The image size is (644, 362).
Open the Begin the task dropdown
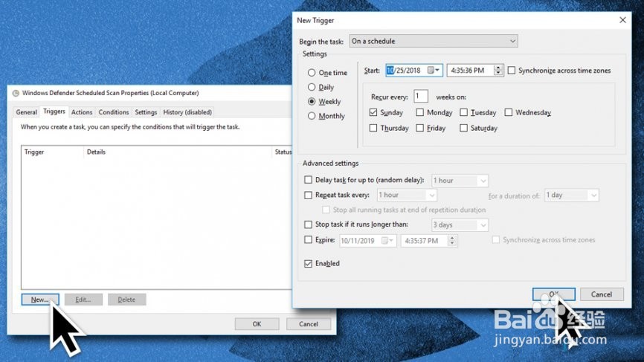(434, 41)
